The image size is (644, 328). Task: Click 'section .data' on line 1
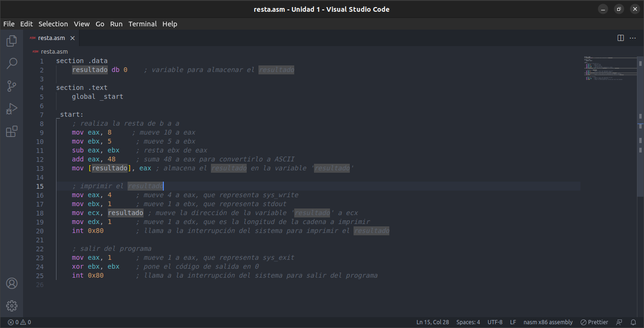[82, 61]
